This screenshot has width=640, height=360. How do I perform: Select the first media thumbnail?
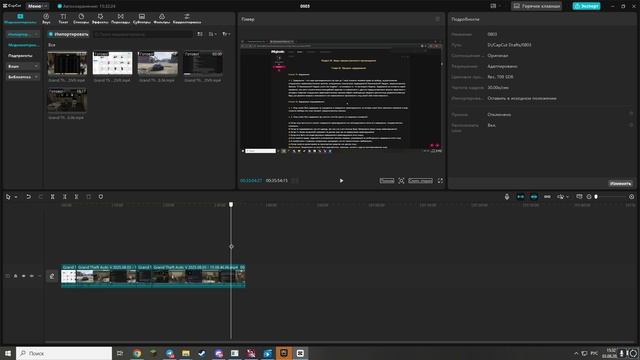(x=67, y=63)
